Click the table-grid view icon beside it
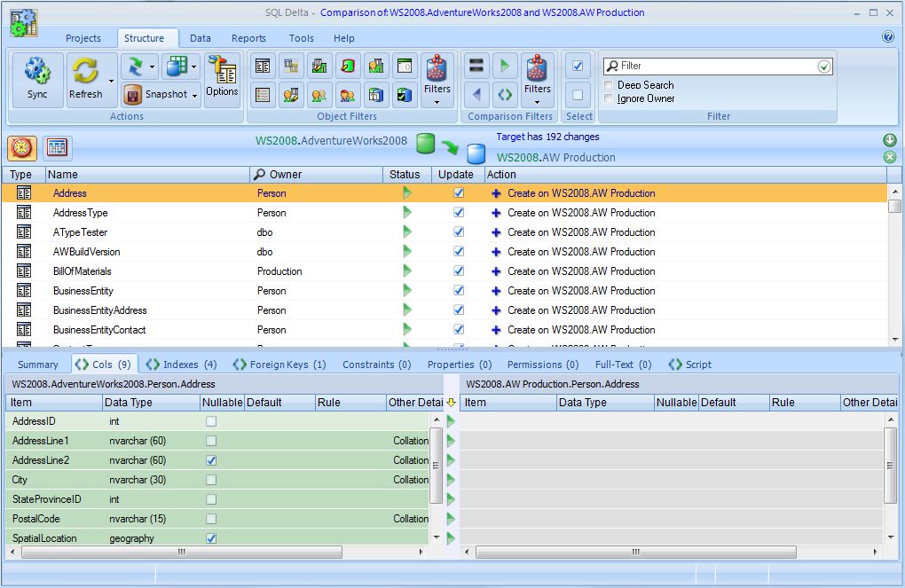The height and width of the screenshot is (588, 905). pos(57,148)
